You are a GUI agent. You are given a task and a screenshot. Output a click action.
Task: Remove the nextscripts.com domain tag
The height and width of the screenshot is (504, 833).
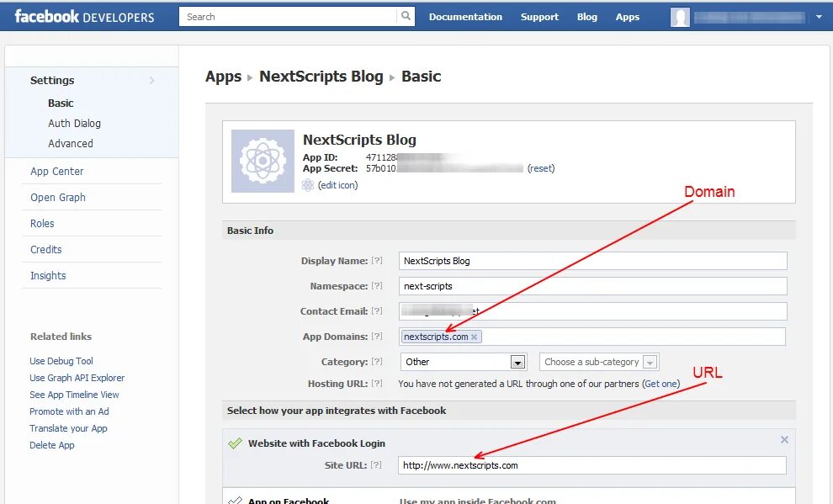(474, 337)
